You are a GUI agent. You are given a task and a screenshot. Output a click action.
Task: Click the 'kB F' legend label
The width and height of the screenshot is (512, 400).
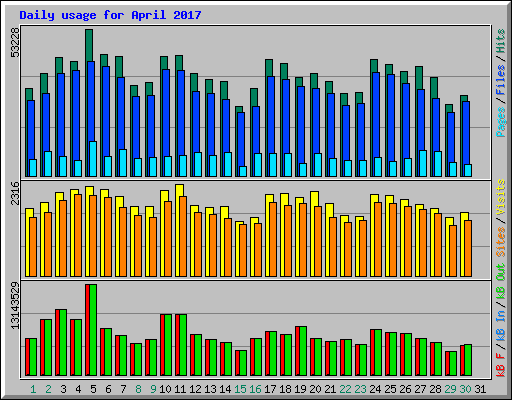(x=501, y=365)
